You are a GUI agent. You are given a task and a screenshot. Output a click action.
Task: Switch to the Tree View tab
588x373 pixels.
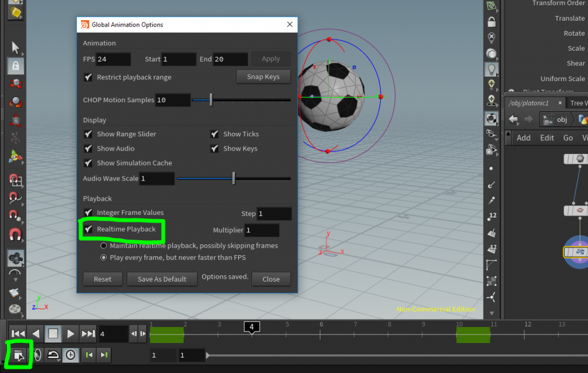(x=580, y=103)
